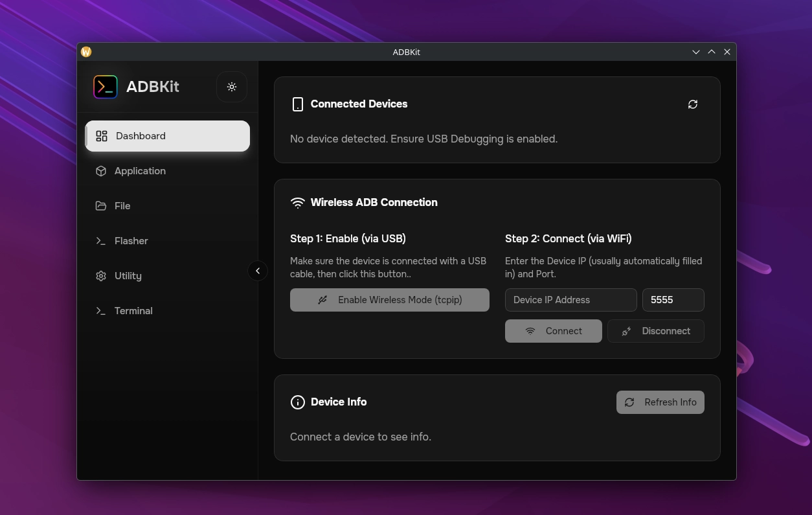Click the Terminal prompt icon in sidebar

pos(101,311)
